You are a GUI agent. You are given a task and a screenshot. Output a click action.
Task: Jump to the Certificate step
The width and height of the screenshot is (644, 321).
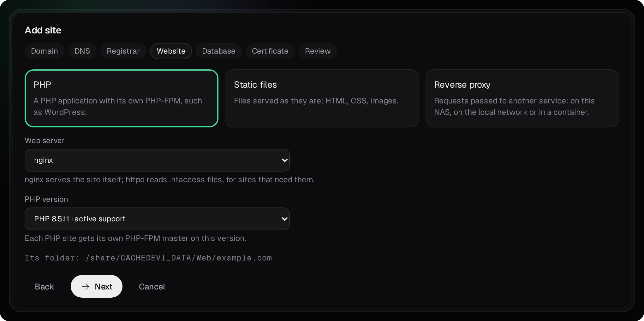click(270, 51)
